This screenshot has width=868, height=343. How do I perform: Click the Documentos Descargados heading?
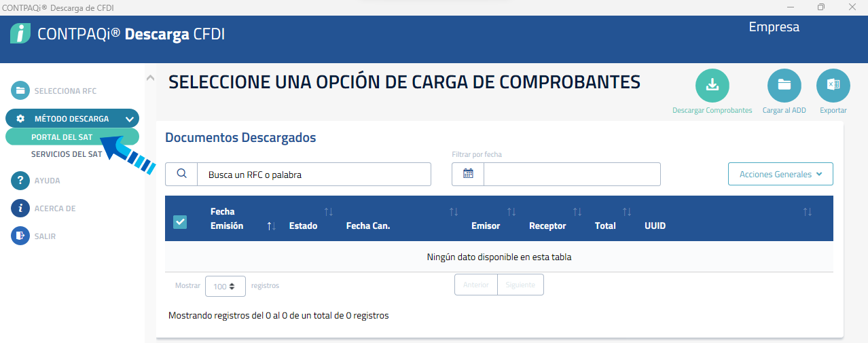pyautogui.click(x=240, y=138)
